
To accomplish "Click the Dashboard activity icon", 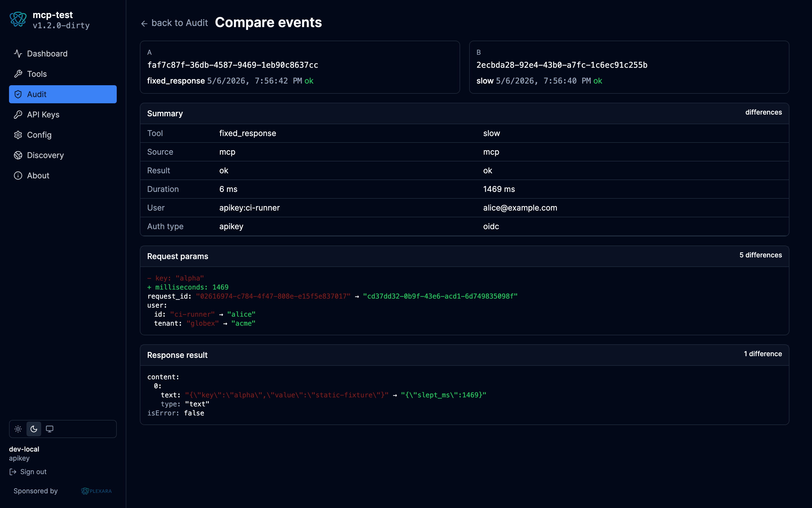I will [18, 54].
